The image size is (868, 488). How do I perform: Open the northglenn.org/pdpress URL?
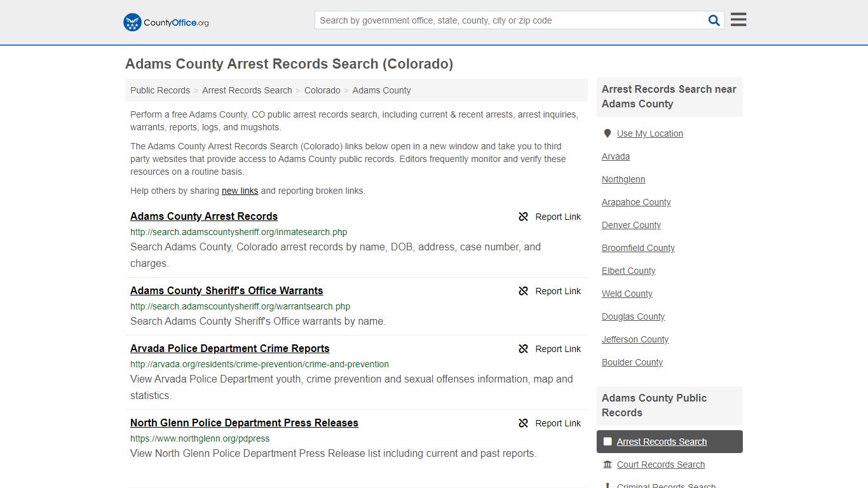pos(200,438)
